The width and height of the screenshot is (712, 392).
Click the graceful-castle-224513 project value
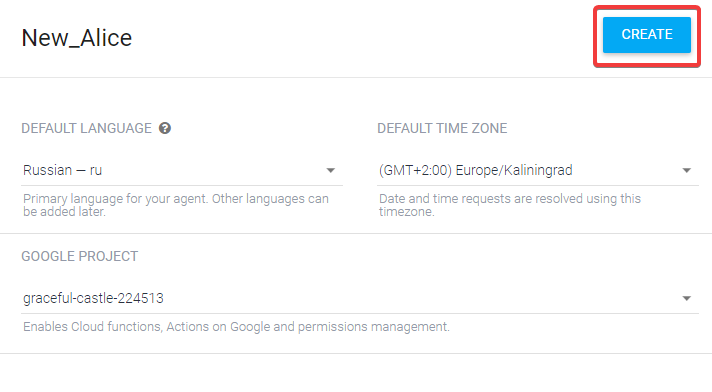pyautogui.click(x=93, y=298)
